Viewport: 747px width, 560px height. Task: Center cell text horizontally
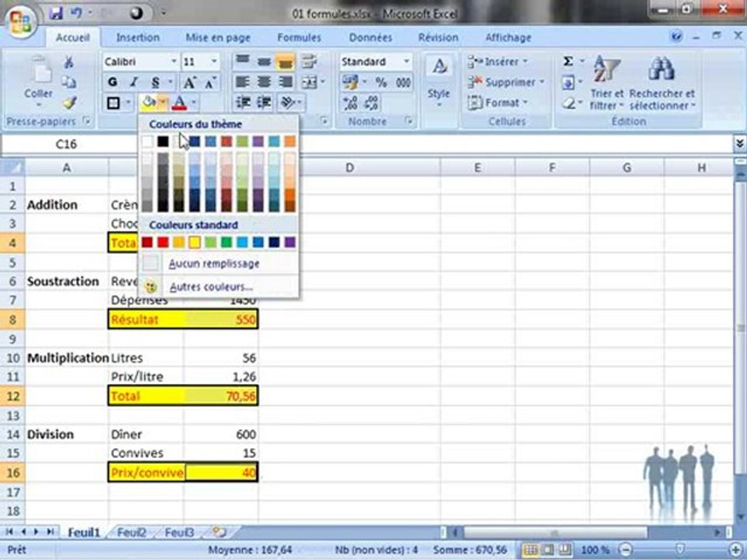click(x=264, y=82)
